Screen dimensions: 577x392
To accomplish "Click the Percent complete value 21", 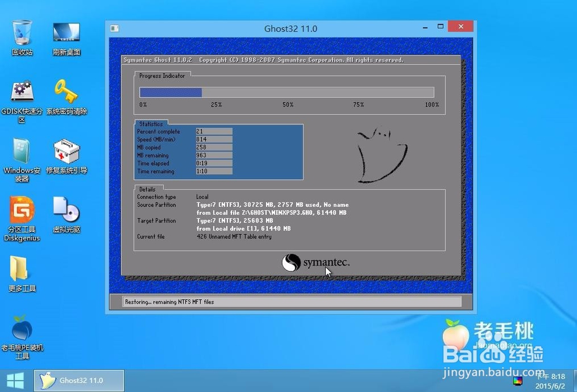I will 214,131.
